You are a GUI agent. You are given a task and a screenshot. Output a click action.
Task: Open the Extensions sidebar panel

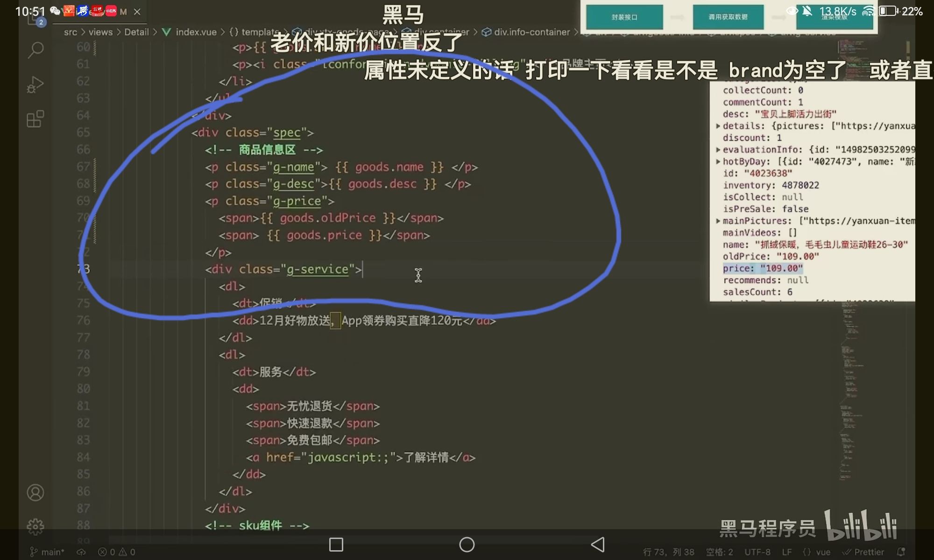(35, 119)
